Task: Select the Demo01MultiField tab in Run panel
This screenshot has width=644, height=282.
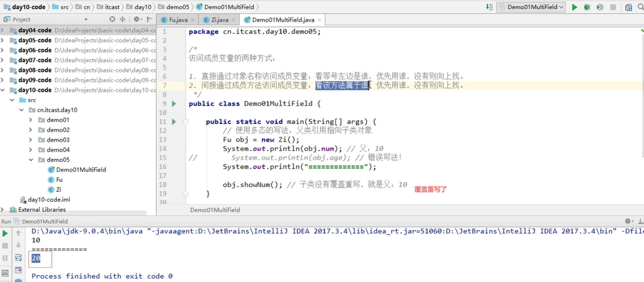Action: (x=41, y=221)
